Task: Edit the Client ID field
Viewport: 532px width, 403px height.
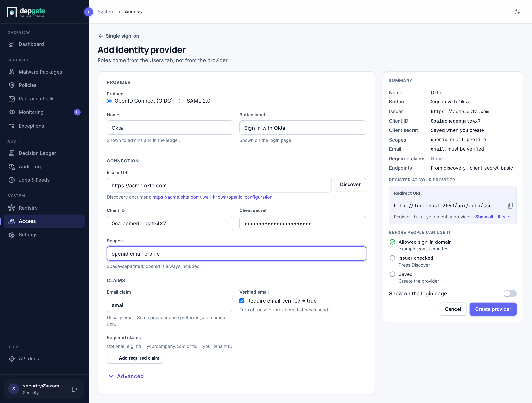Action: point(170,223)
